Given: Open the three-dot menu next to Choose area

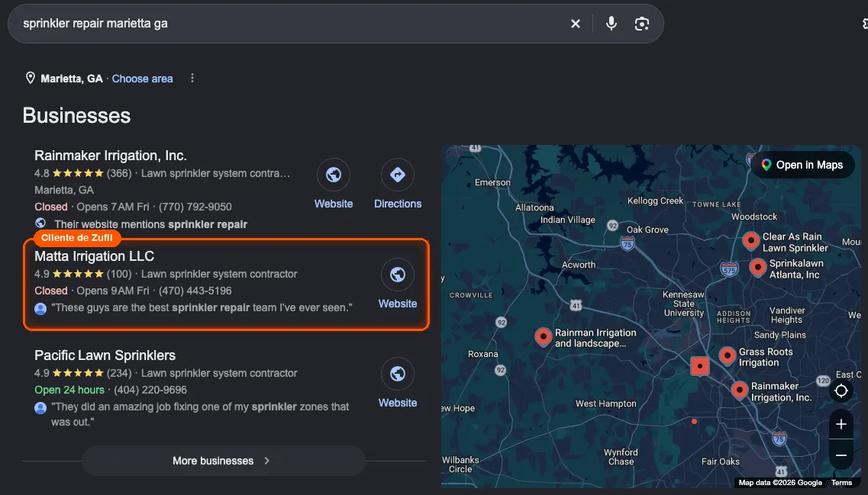Looking at the screenshot, I should (x=192, y=78).
